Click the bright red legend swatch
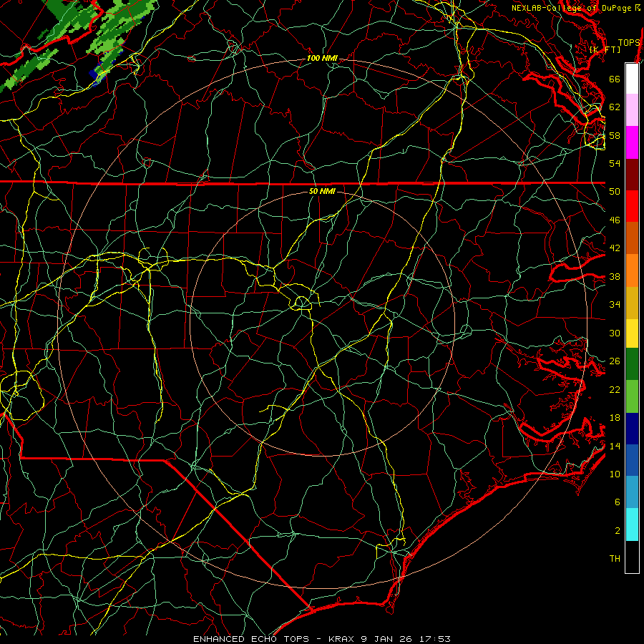Image resolution: width=644 pixels, height=644 pixels. (x=632, y=207)
